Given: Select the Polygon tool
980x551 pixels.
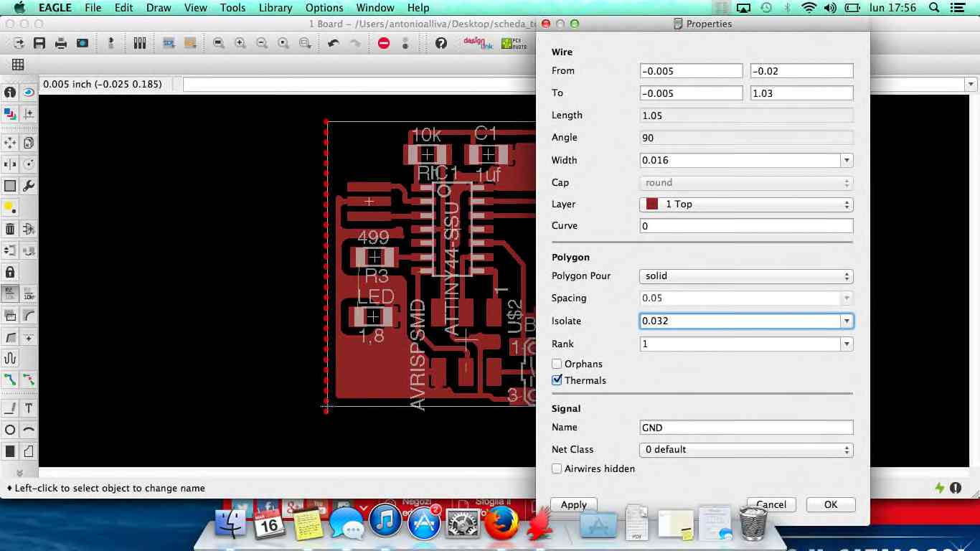Looking at the screenshot, I should click(29, 451).
